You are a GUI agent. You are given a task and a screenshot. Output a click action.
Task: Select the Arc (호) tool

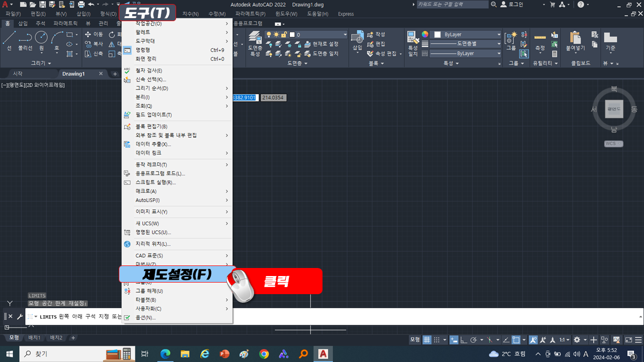tap(57, 40)
